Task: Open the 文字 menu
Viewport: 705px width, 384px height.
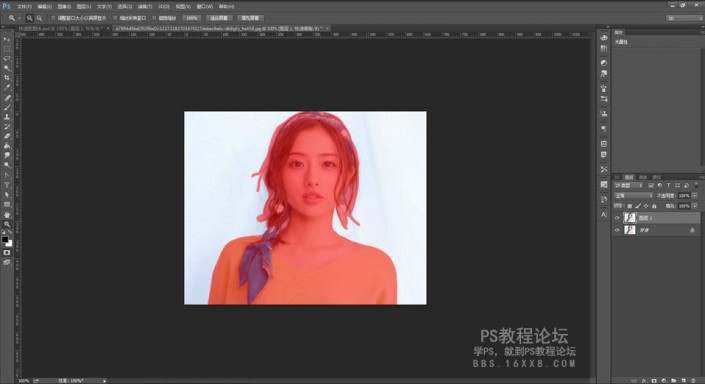Action: pyautogui.click(x=104, y=7)
